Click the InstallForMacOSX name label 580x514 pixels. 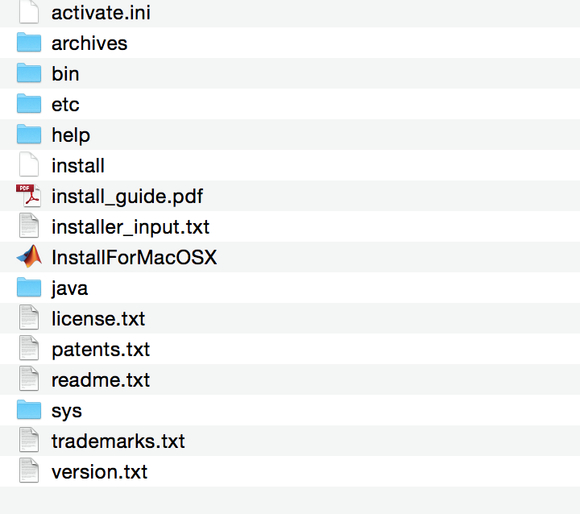tap(134, 257)
